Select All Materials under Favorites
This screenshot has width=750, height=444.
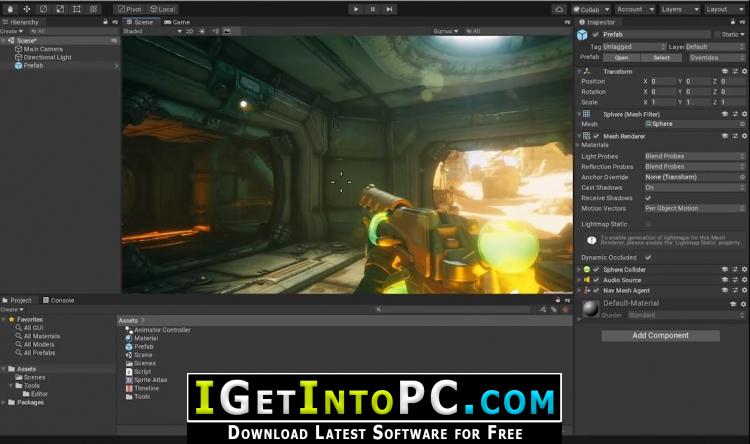coord(38,336)
